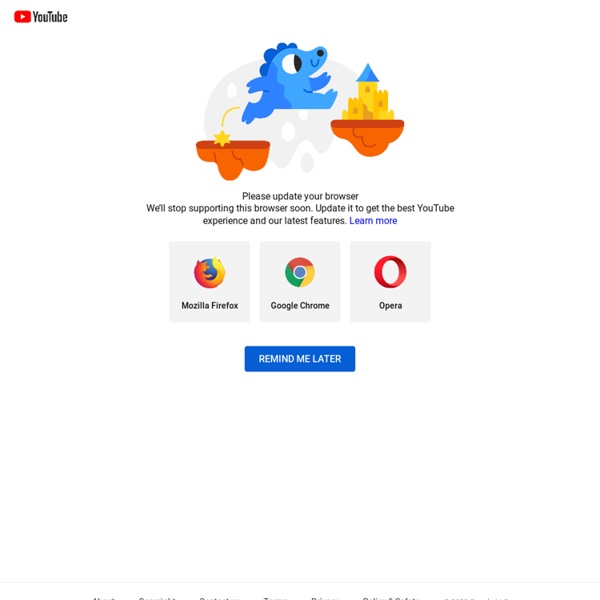Viewport: 600px width, 600px height.
Task: Select the Mozilla Firefox text label
Action: [x=210, y=305]
